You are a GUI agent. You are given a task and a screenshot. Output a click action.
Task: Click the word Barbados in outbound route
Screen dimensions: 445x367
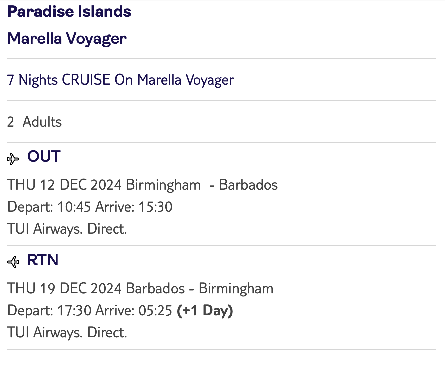[x=248, y=185]
